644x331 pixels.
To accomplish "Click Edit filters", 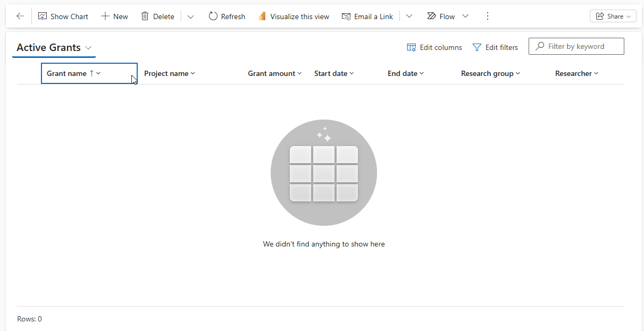I will point(495,47).
